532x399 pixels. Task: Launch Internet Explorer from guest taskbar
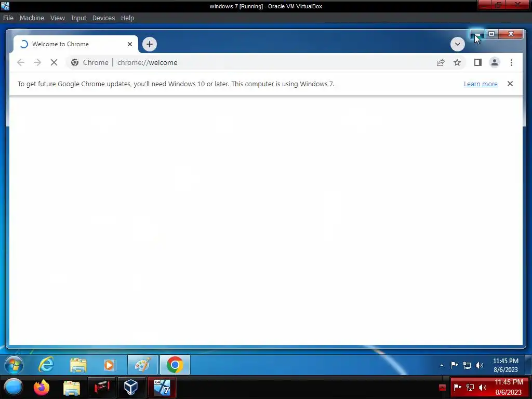46,365
